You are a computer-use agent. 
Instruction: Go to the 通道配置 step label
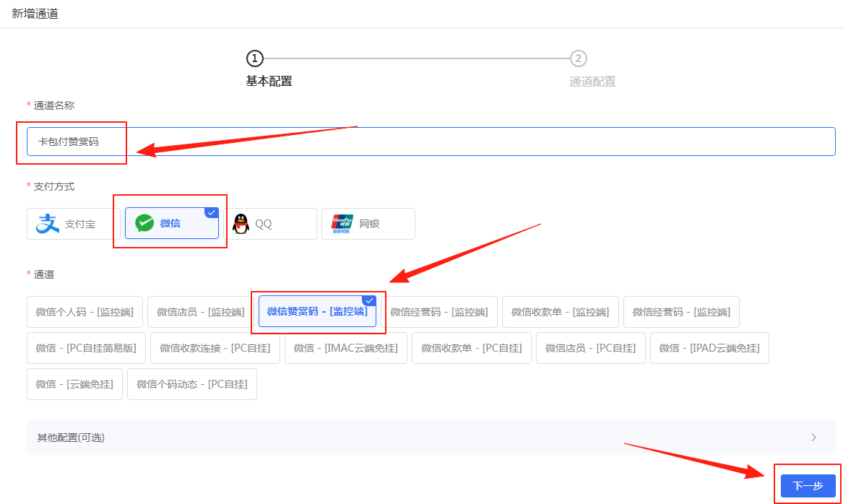(x=592, y=81)
